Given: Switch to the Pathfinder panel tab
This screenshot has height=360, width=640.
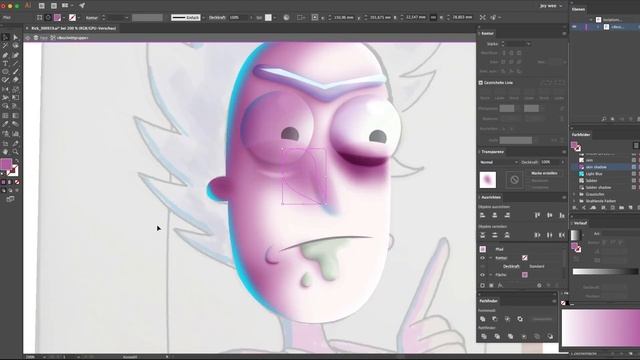Looking at the screenshot, I should pos(489,301).
